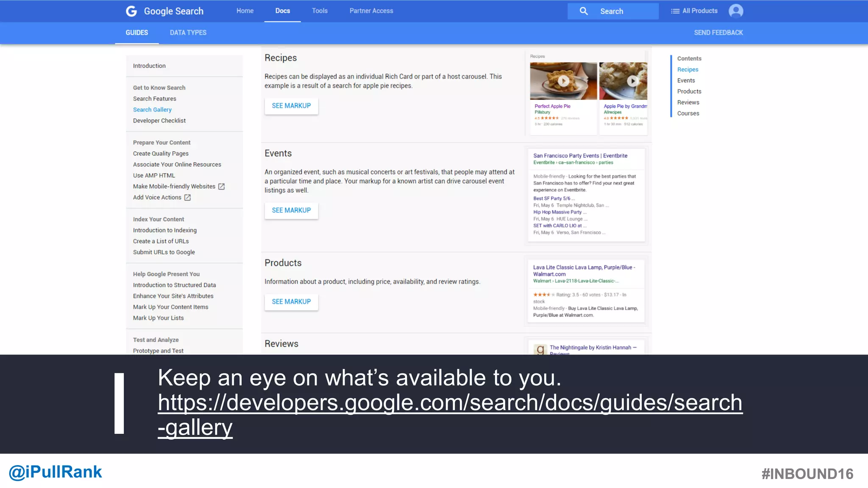Open Partner Access menu item
This screenshot has height=488, width=868.
coord(371,11)
